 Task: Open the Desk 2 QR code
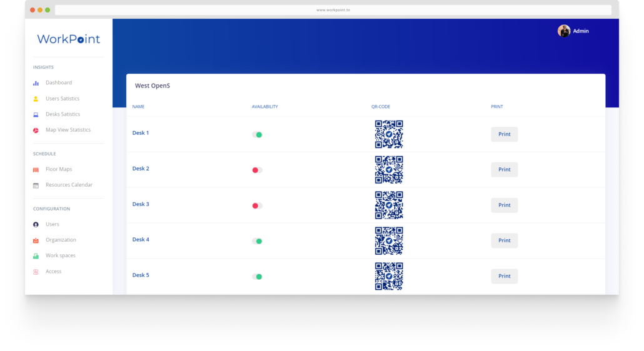(388, 169)
